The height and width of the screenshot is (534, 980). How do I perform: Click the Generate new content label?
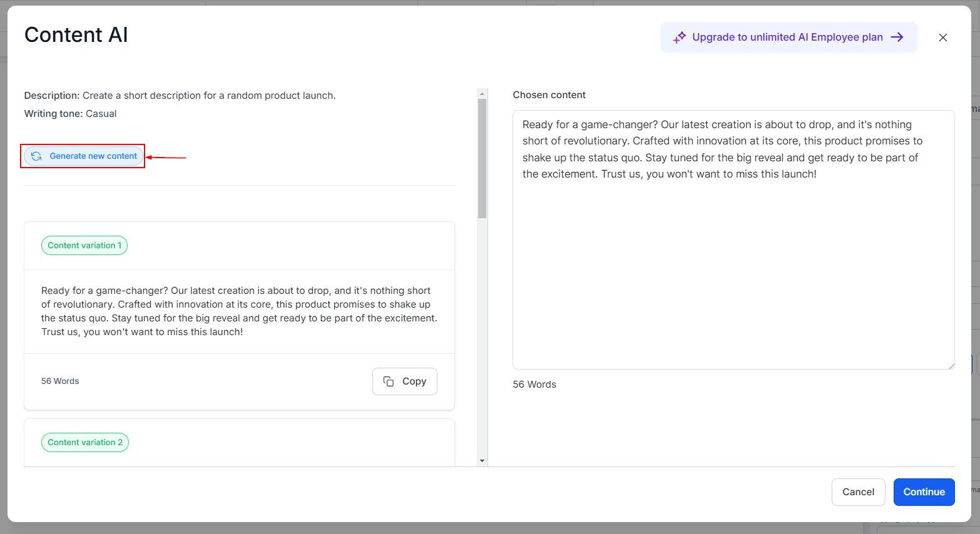click(93, 156)
